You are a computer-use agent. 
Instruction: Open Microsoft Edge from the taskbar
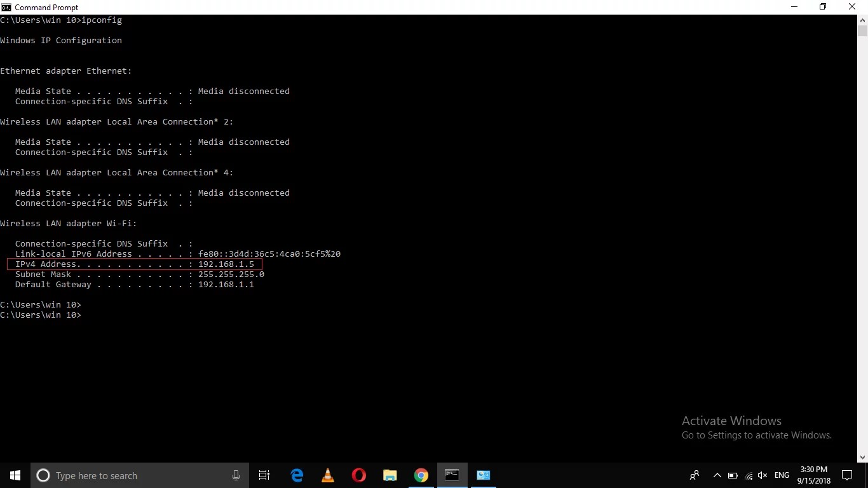click(297, 475)
